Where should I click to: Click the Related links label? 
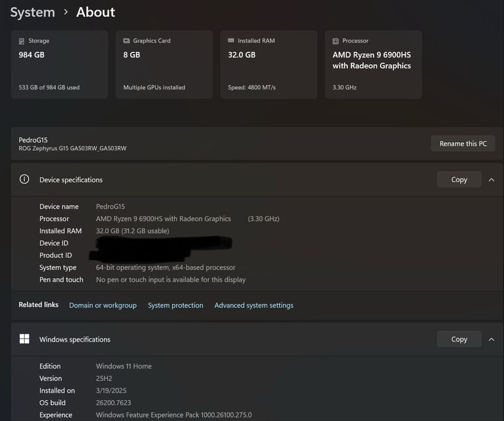39,305
